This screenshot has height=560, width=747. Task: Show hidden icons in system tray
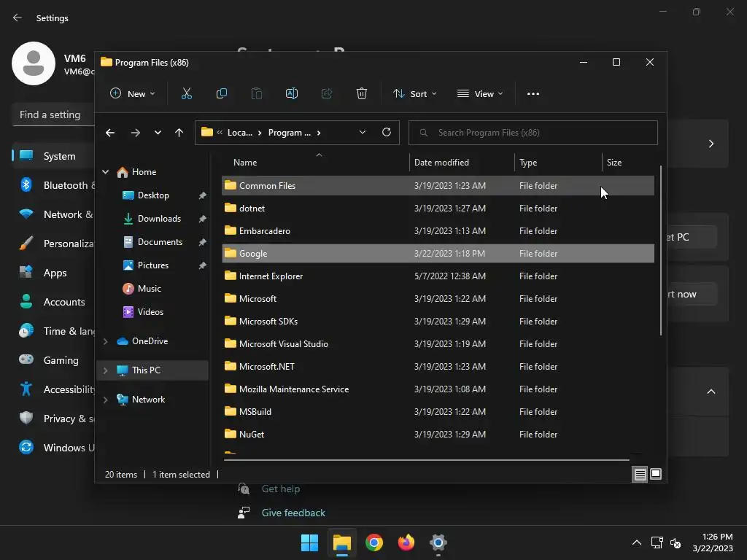coord(636,542)
